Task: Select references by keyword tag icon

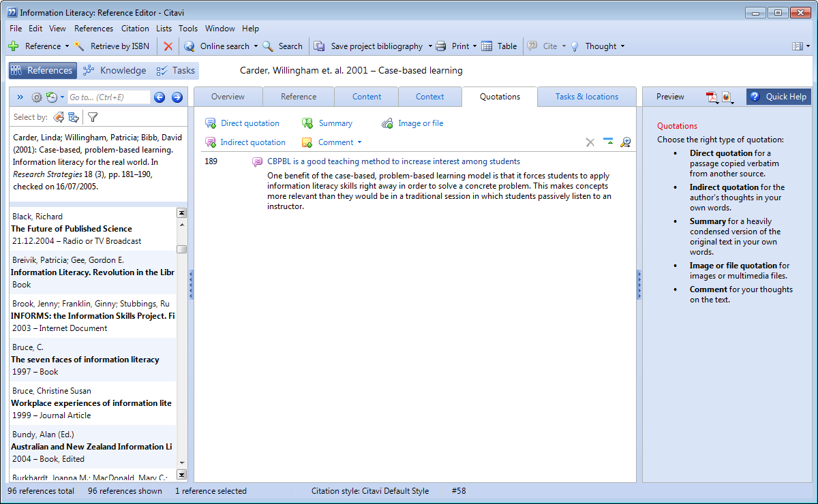Action: pyautogui.click(x=59, y=117)
